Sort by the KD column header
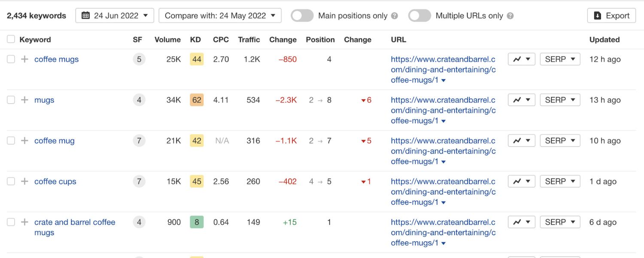 (195, 40)
